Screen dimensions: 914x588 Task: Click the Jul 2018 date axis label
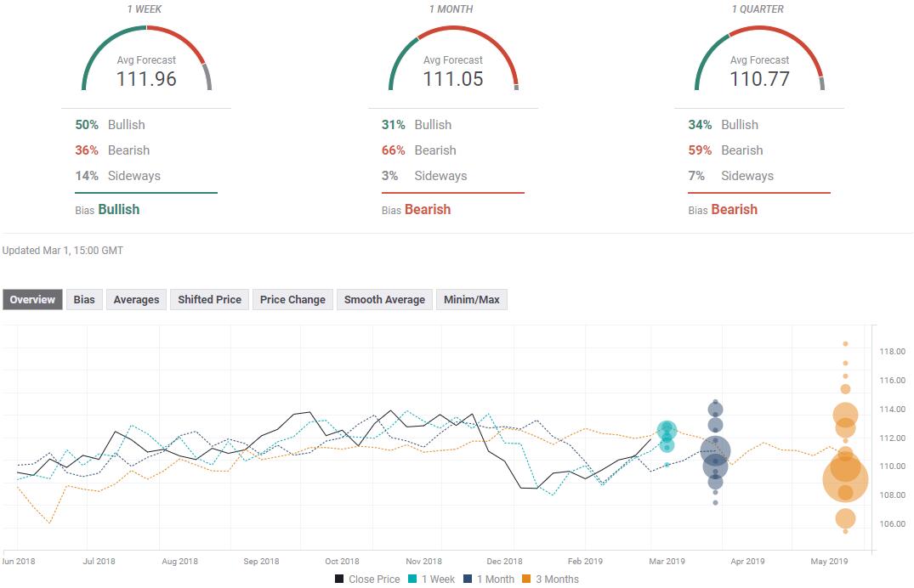coord(99,561)
